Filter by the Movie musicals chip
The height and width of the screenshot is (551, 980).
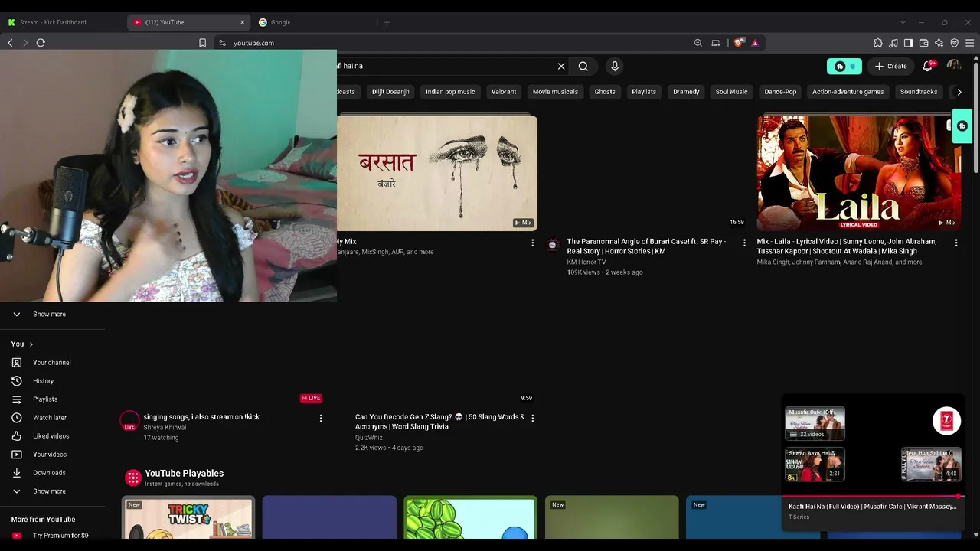coord(555,92)
